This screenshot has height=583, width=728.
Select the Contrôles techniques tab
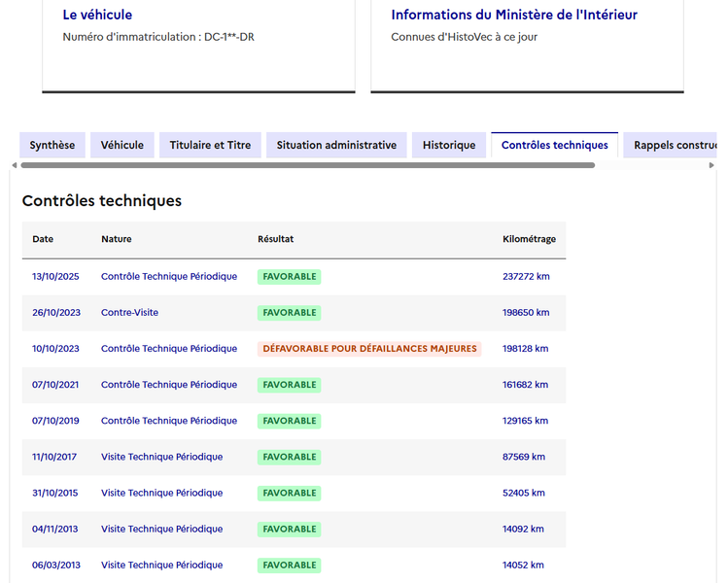[554, 146]
